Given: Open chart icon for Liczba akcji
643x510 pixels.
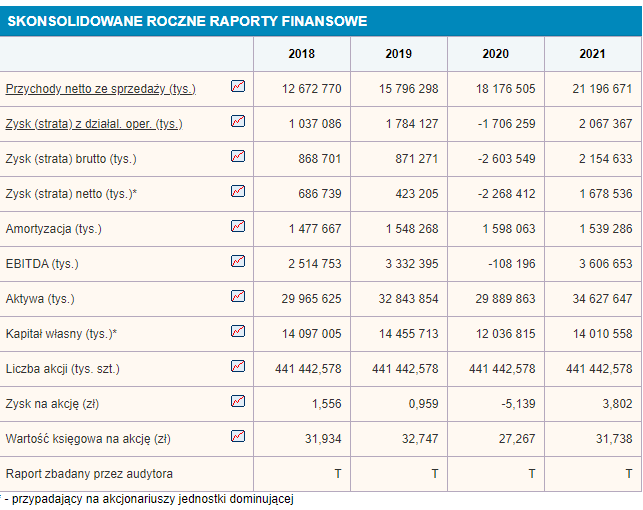Looking at the screenshot, I should pyautogui.click(x=238, y=367).
